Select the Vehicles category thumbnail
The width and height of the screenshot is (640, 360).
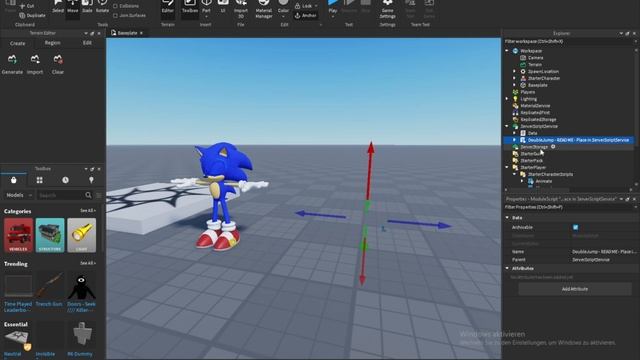(x=18, y=235)
